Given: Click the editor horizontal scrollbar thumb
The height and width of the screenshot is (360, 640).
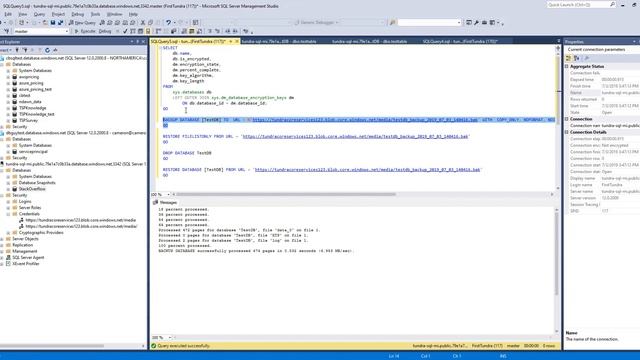Looking at the screenshot, I should click(x=286, y=194).
